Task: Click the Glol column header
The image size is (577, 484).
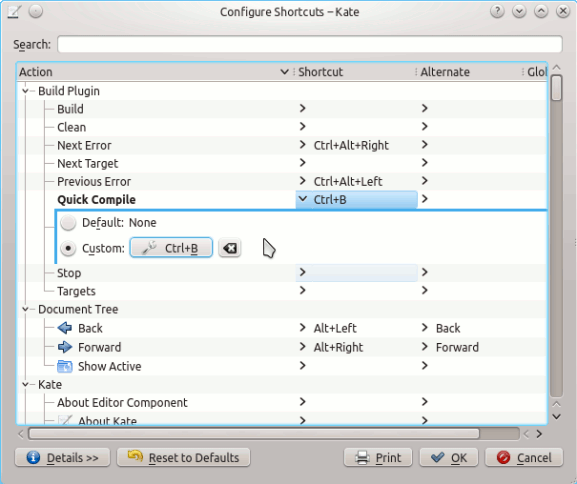Action: pyautogui.click(x=535, y=72)
